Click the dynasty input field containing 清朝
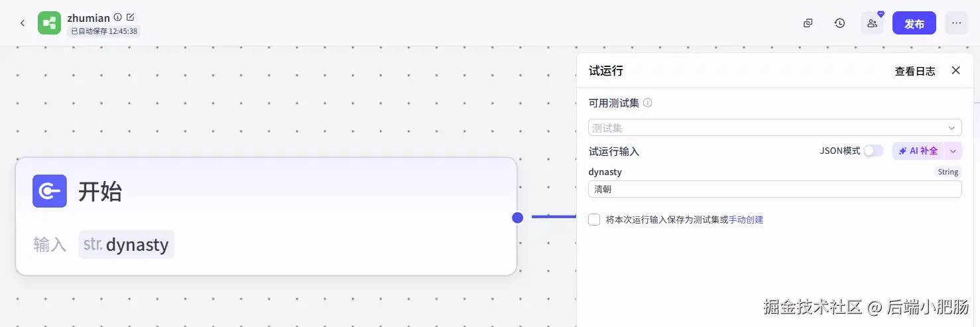The image size is (980, 327). 775,189
